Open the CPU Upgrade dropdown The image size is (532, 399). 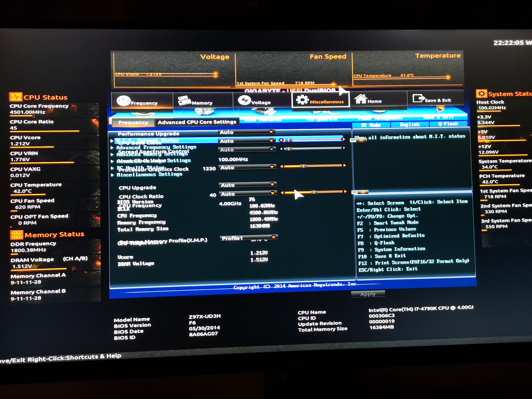click(x=247, y=185)
